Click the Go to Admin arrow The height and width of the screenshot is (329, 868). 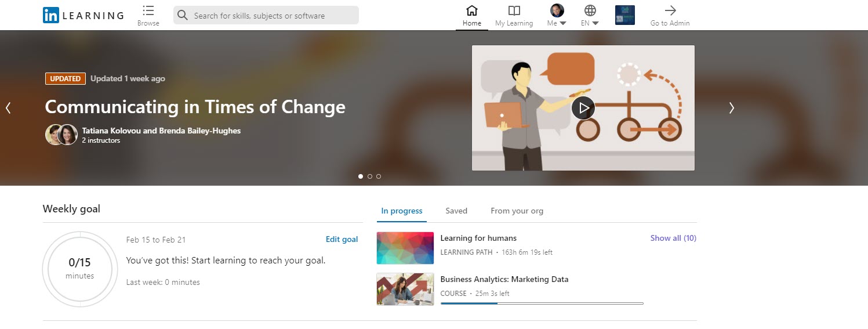click(670, 10)
